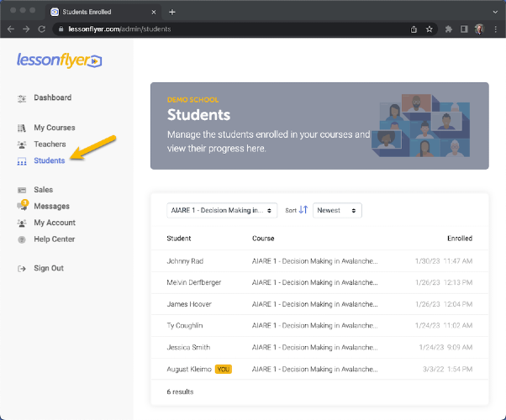The image size is (506, 420).
Task: Click the Enrolled column header
Action: (x=460, y=239)
